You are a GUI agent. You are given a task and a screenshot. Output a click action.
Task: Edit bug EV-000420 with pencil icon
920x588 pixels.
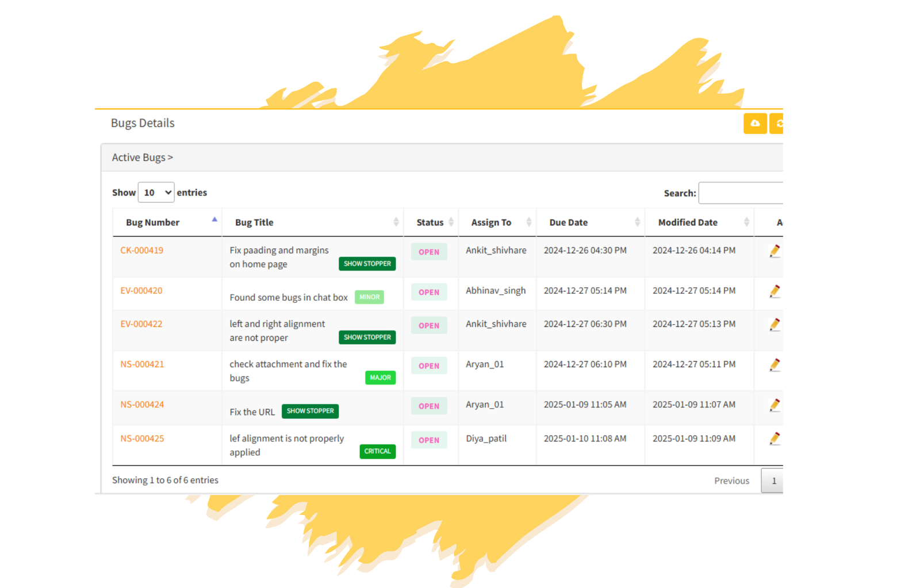coord(775,291)
